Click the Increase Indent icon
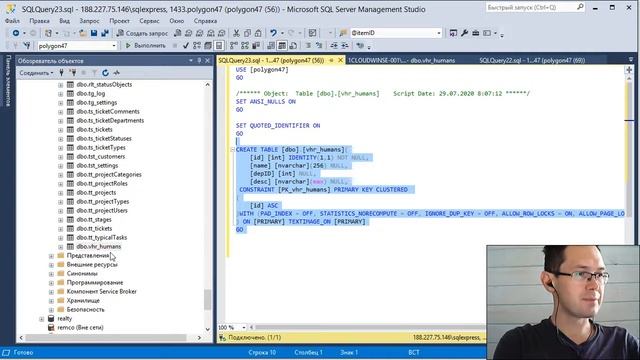Image resolution: width=640 pixels, height=360 pixels. tap(345, 46)
